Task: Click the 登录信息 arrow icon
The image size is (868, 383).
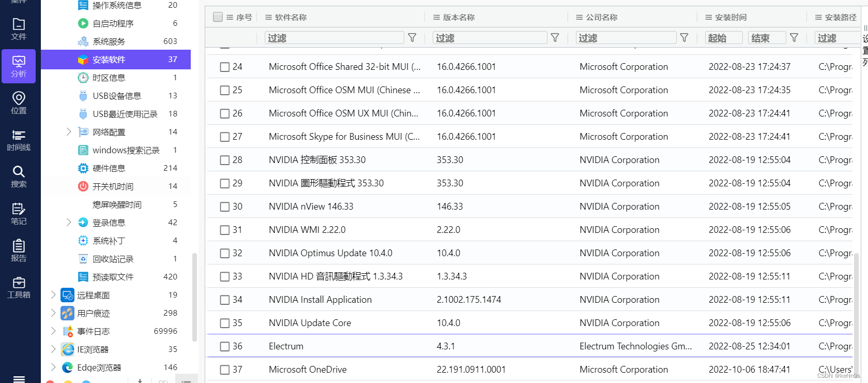Action: click(x=83, y=223)
